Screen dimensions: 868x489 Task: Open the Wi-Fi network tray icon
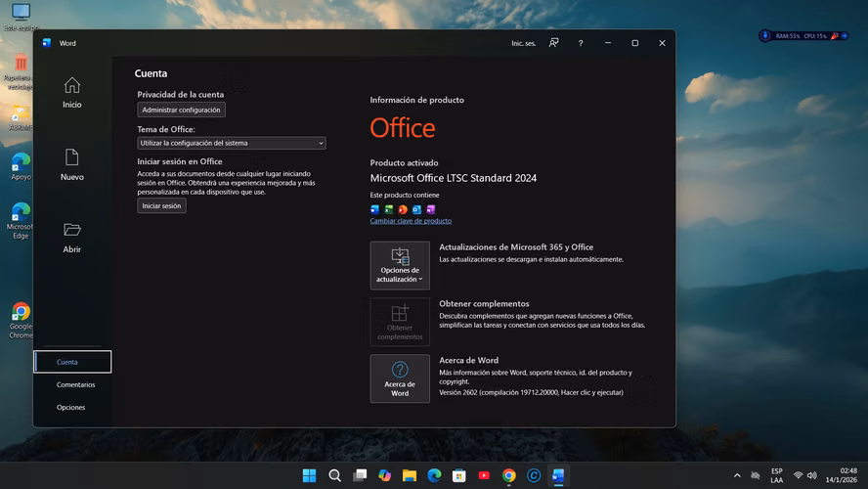(799, 475)
